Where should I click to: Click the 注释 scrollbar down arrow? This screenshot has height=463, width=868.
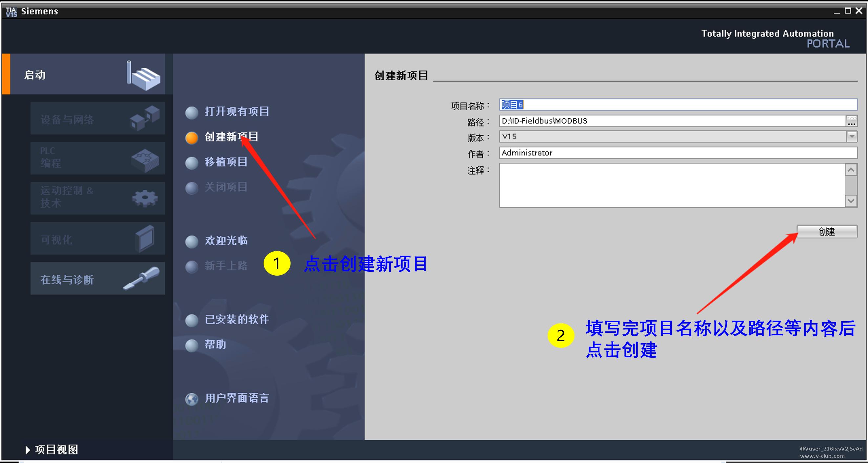[851, 201]
